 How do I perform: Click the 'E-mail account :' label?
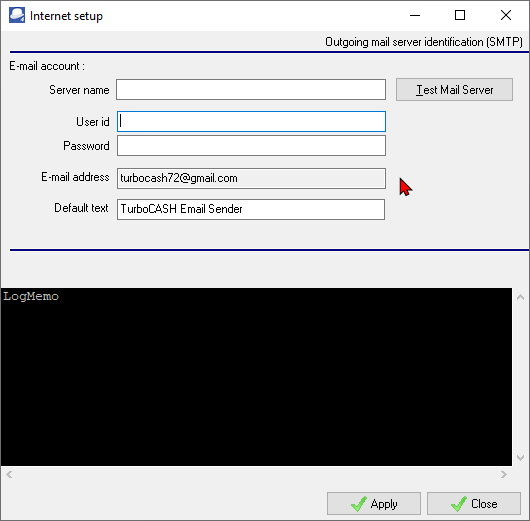tap(47, 66)
